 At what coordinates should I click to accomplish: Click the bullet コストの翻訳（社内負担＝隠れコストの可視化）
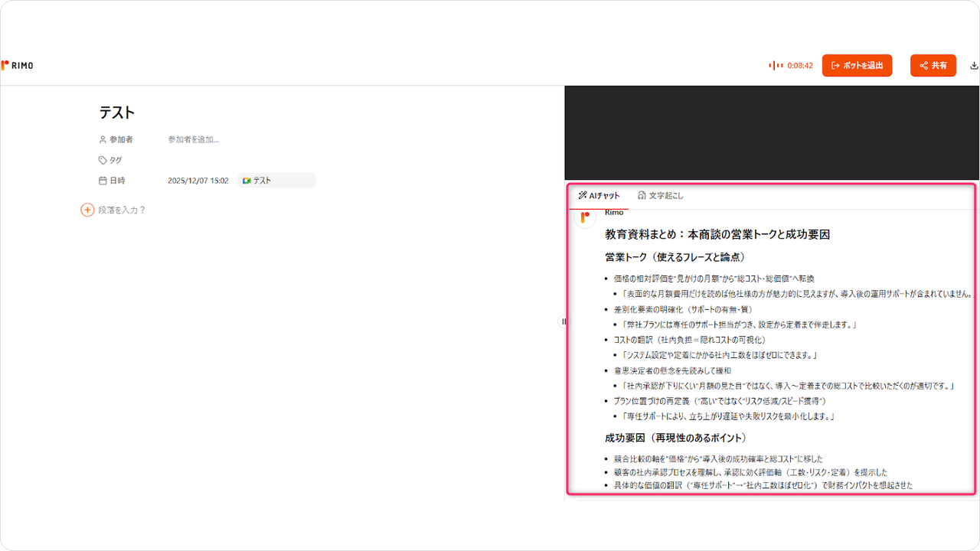click(689, 340)
